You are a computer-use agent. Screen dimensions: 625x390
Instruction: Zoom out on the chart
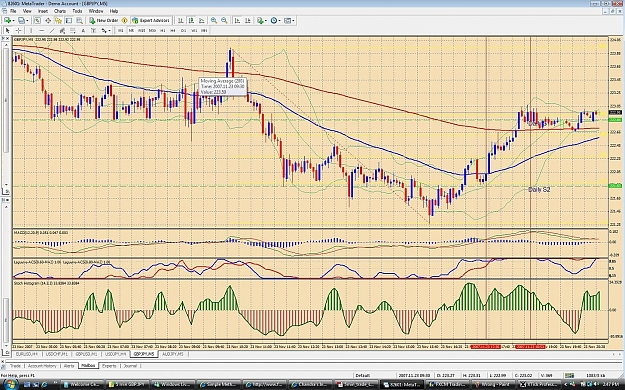[x=224, y=20]
